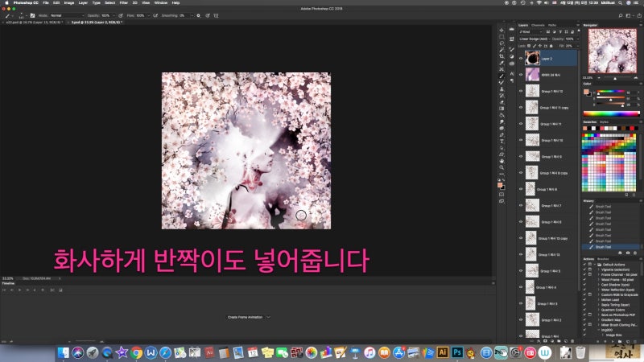
Task: Open Create Frame Animation dropdown arrow
Action: coord(269,317)
